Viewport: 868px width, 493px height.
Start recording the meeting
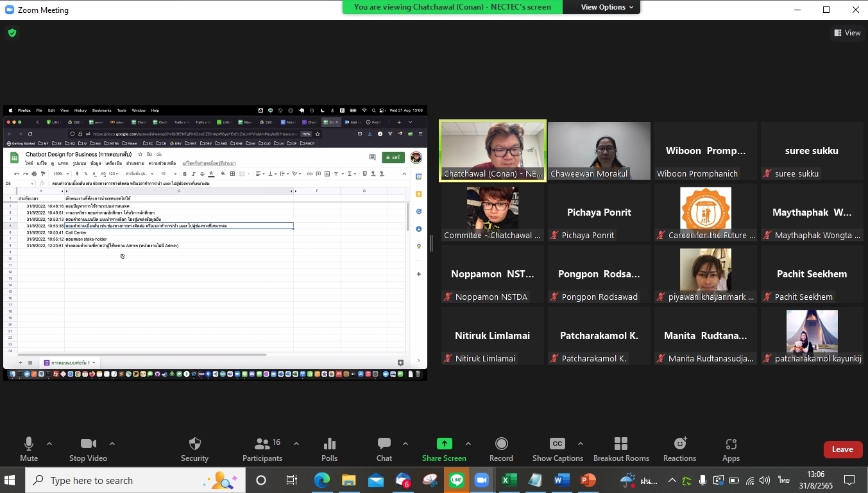click(x=501, y=449)
